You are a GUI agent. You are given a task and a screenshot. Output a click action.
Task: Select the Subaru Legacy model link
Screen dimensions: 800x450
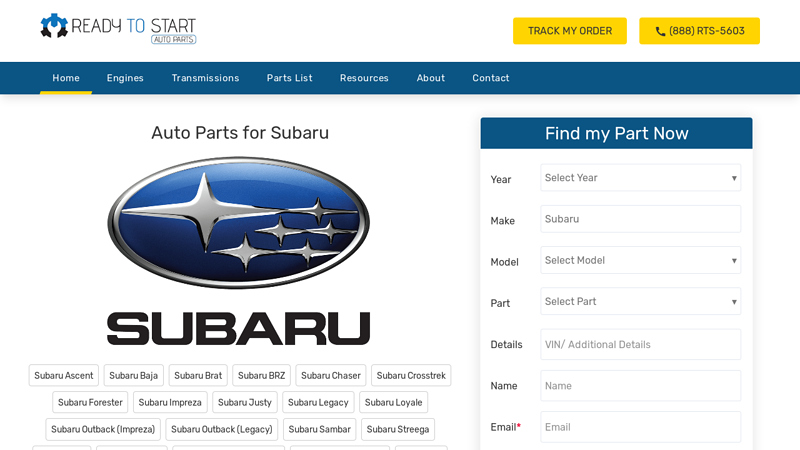coord(318,403)
